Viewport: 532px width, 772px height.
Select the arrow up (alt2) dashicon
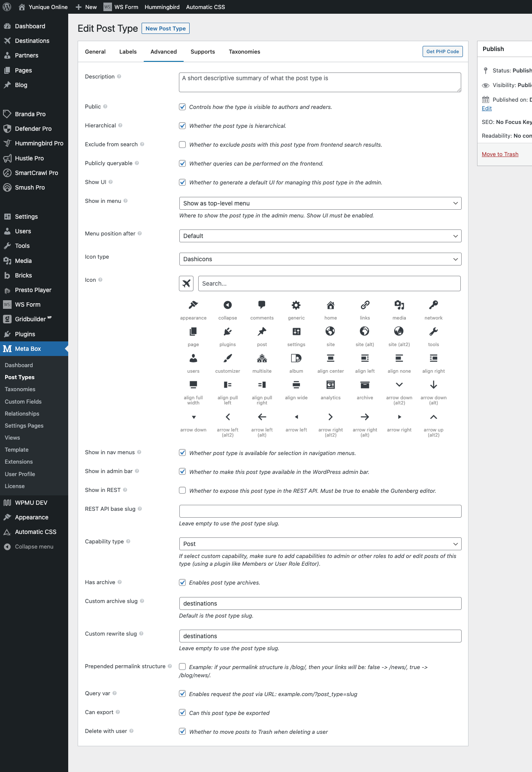(433, 417)
